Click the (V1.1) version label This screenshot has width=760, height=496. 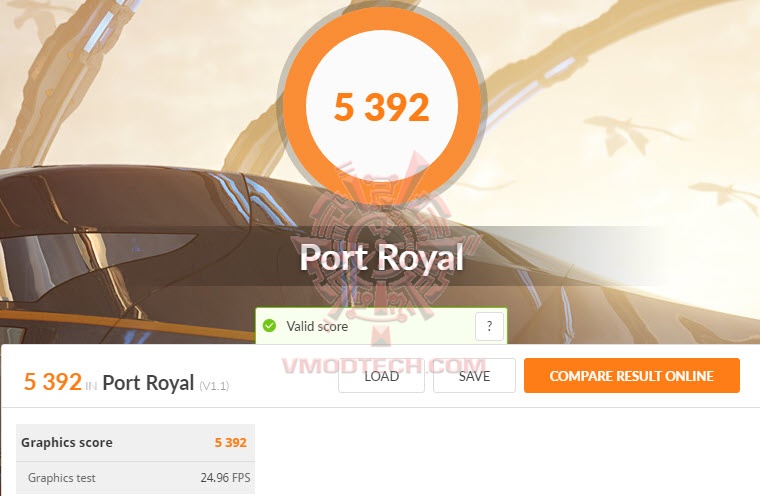(x=214, y=386)
